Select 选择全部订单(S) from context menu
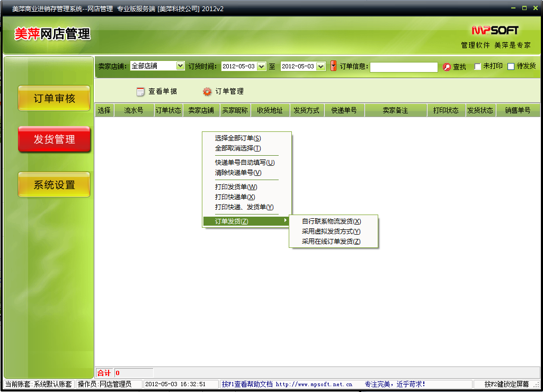Image resolution: width=543 pixels, height=392 pixels. point(238,138)
